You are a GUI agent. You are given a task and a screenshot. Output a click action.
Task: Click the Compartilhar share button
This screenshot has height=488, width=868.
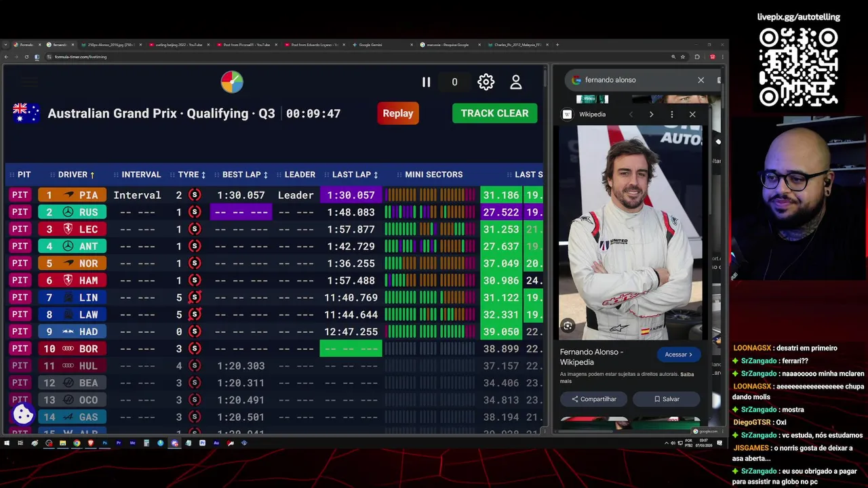click(593, 399)
